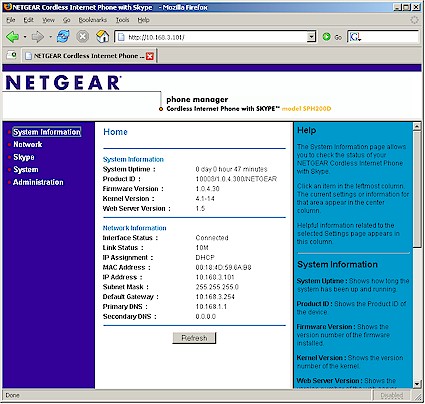Click the System Uptime value text
The width and height of the screenshot is (425, 404).
tap(231, 169)
